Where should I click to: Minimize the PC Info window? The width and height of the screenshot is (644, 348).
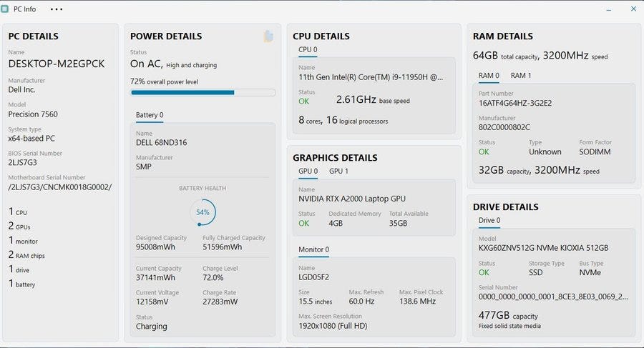point(608,9)
